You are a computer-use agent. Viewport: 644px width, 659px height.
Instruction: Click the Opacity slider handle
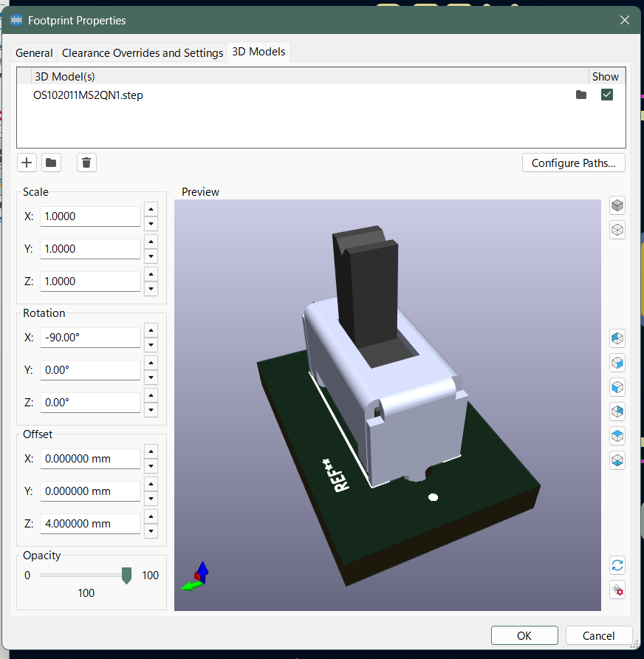(x=126, y=576)
